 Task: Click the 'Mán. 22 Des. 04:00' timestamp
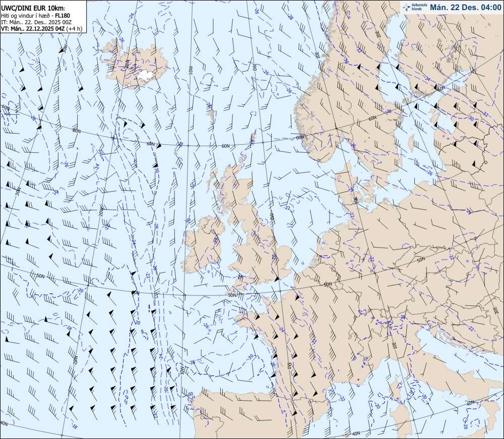tap(465, 8)
